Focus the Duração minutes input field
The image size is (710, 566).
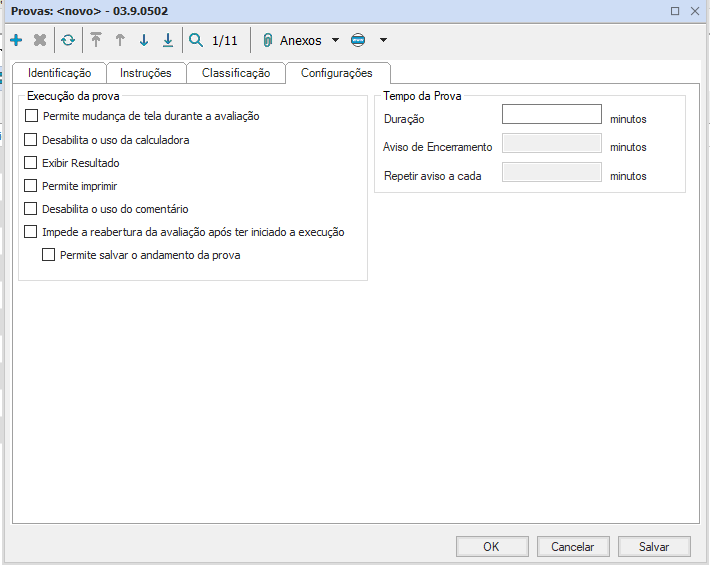pos(551,115)
